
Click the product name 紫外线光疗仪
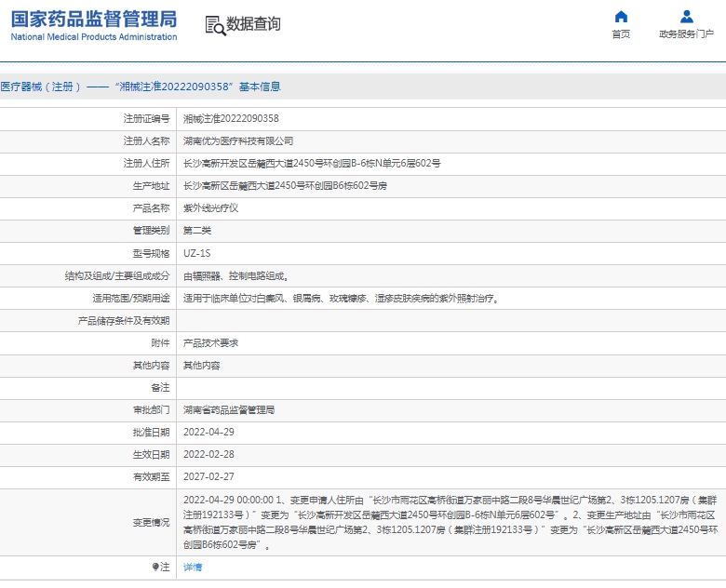coord(210,208)
